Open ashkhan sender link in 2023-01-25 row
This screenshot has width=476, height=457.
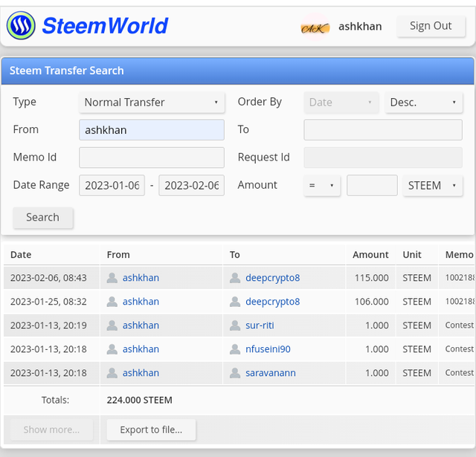click(141, 302)
